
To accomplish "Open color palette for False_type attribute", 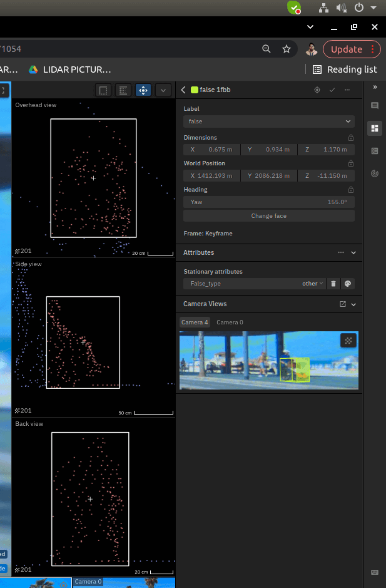I will tap(348, 284).
